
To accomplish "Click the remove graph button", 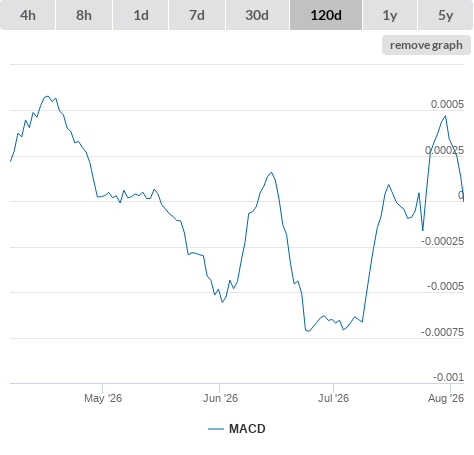I will click(426, 45).
